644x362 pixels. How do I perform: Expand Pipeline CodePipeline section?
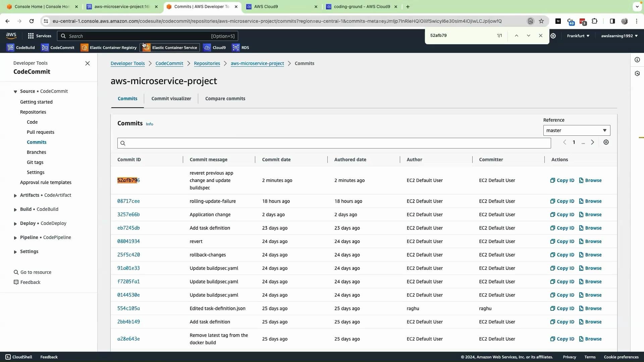[x=15, y=238]
